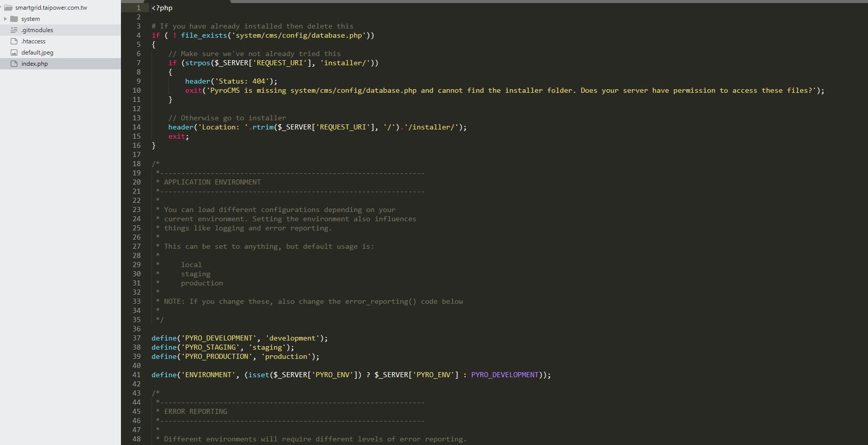The height and width of the screenshot is (445, 868).
Task: Click line number 41 in the gutter
Action: point(136,375)
